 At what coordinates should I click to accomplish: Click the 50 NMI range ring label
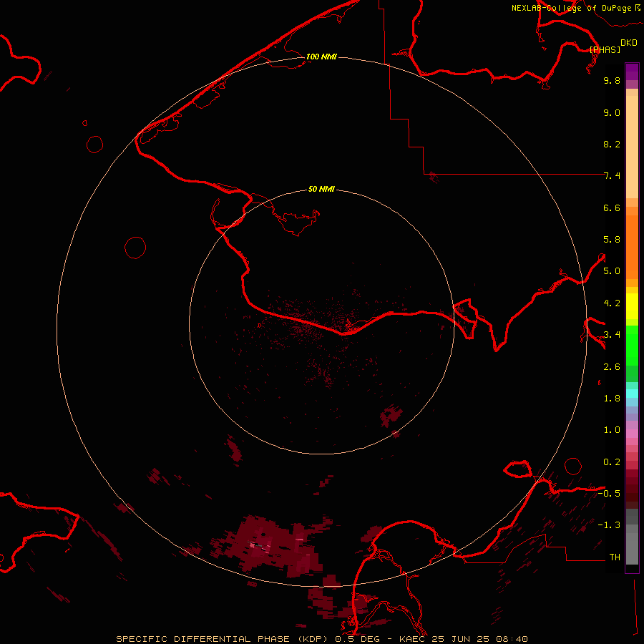tap(321, 189)
